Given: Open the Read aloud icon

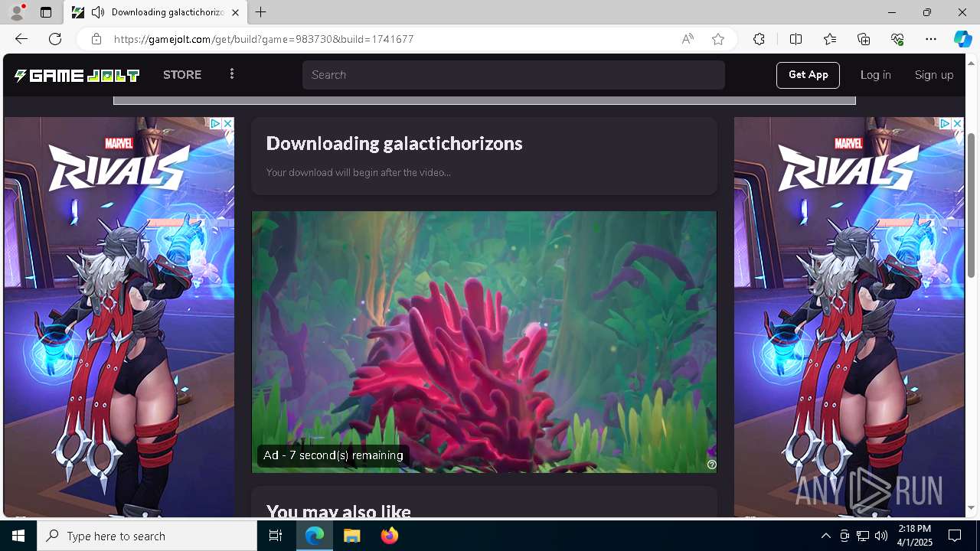Looking at the screenshot, I should (x=688, y=39).
